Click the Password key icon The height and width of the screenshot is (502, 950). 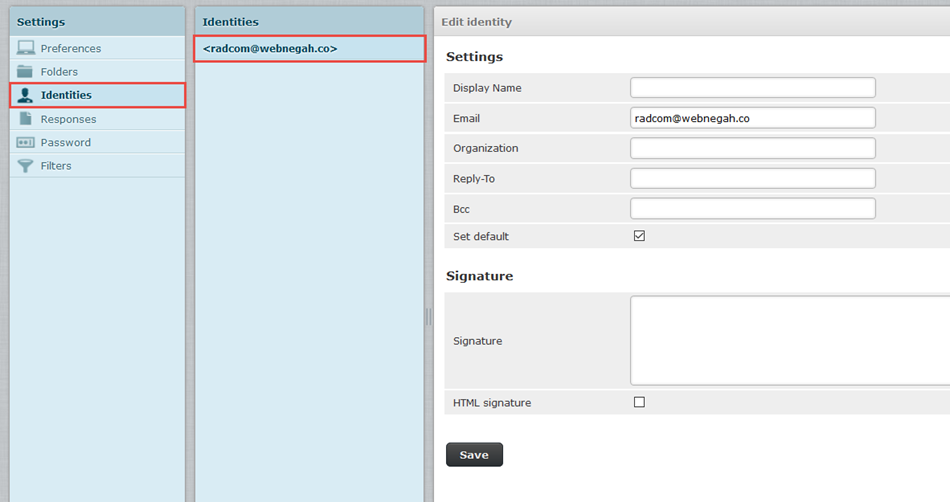tap(26, 142)
